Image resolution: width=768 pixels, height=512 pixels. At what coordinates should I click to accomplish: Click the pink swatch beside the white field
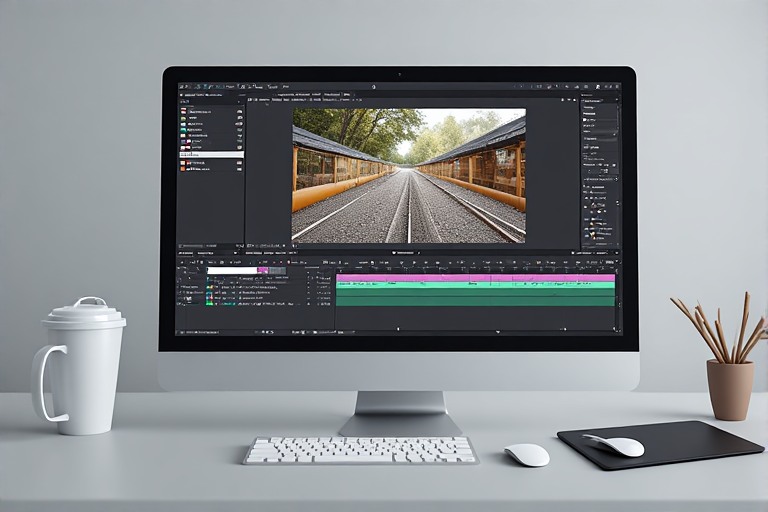click(x=263, y=270)
